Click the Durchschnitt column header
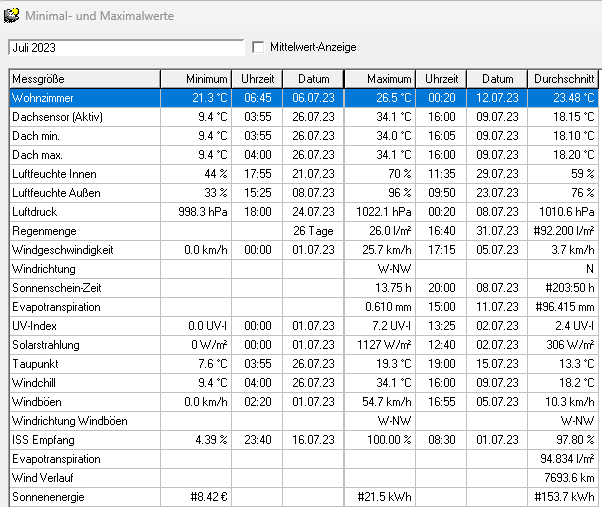602x507 pixels. (x=564, y=79)
